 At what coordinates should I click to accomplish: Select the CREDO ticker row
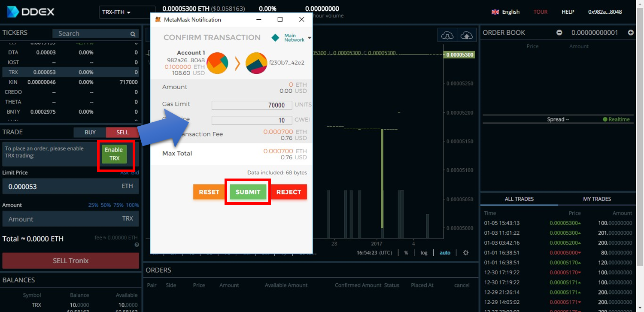click(x=70, y=92)
